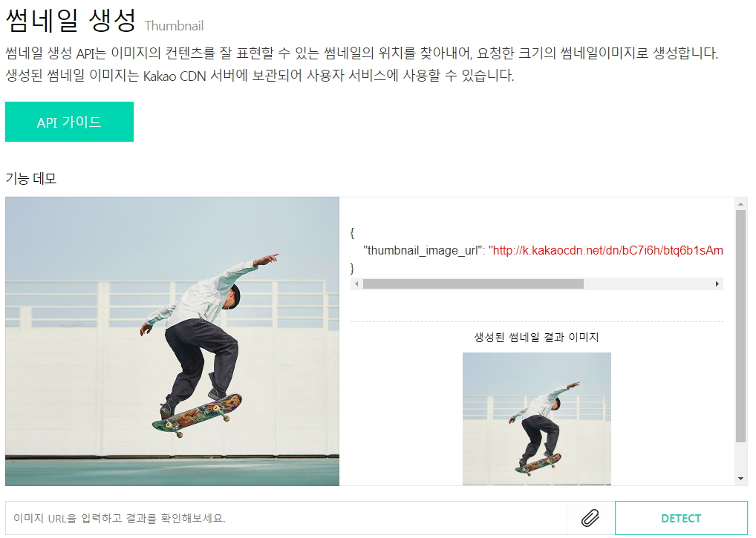Viewport: 756px width, 538px height.
Task: Open the kakaocdn thumbnail_image_url link
Action: click(x=605, y=251)
